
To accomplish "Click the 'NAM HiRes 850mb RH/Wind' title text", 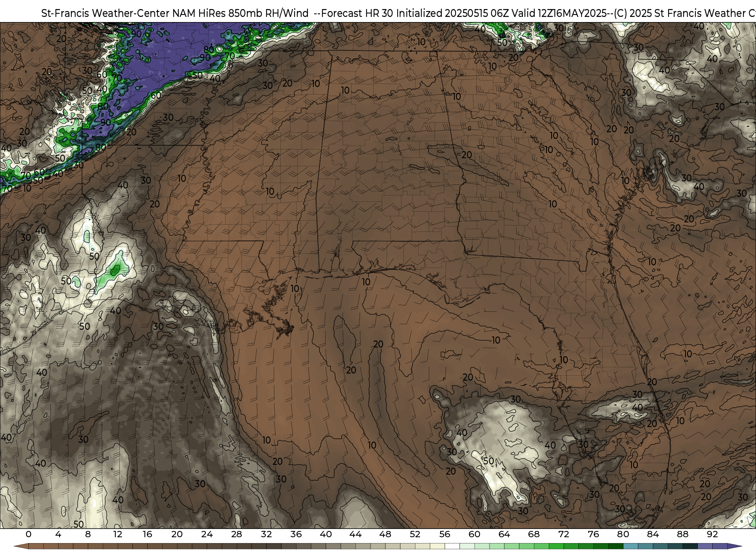I will (240, 13).
